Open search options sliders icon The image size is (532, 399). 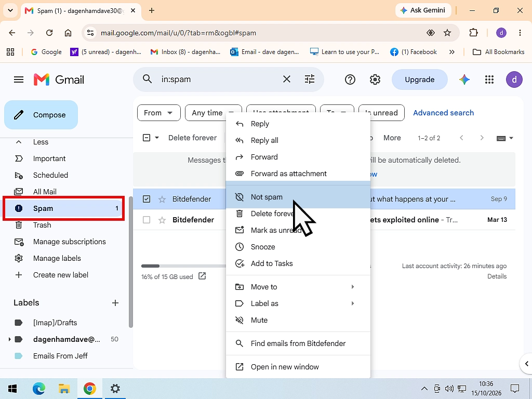coord(310,79)
